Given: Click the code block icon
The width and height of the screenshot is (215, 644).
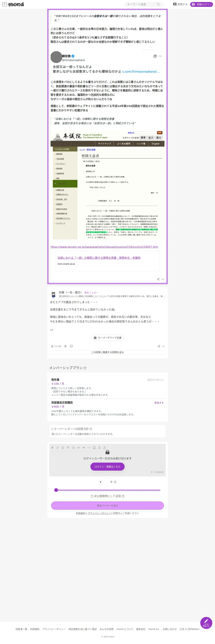Looking at the screenshot, I should coord(89,448).
